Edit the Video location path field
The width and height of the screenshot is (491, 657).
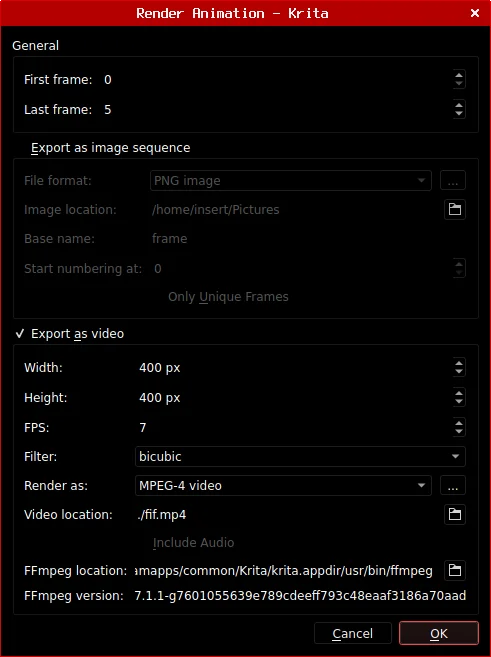288,515
